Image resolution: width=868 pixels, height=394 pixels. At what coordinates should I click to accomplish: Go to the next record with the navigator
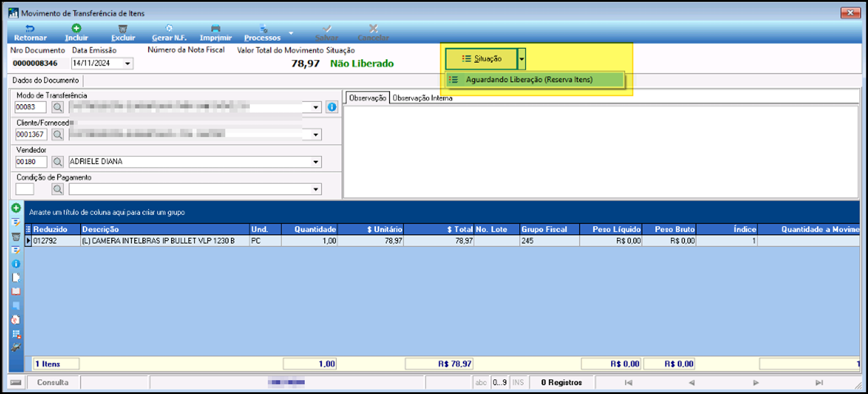pyautogui.click(x=756, y=383)
